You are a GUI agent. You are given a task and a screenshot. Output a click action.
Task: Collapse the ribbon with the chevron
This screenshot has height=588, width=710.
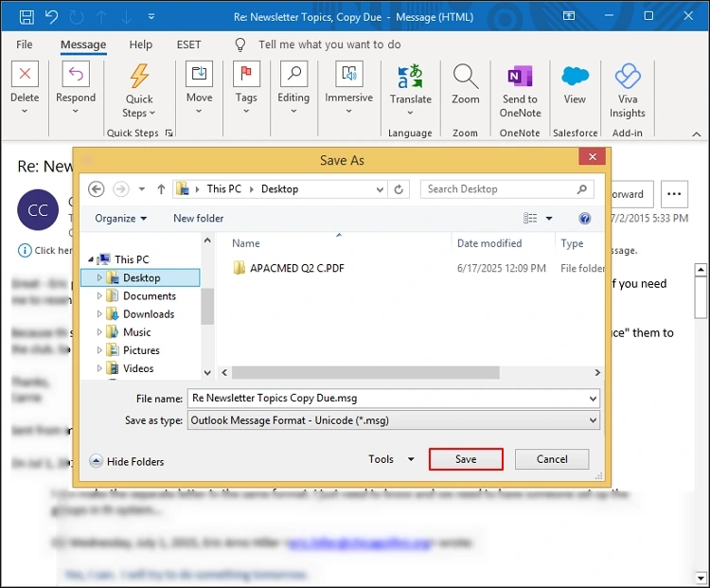pos(697,134)
